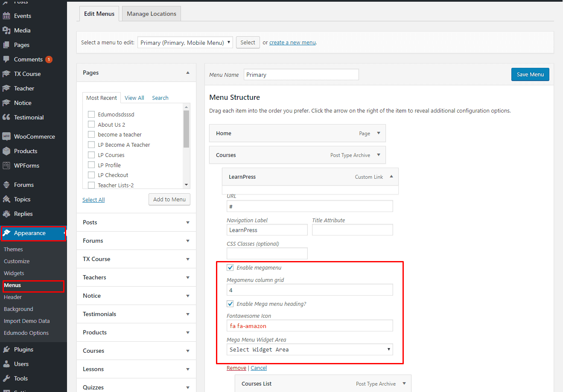Click the Events calendar icon in sidebar

(6, 16)
